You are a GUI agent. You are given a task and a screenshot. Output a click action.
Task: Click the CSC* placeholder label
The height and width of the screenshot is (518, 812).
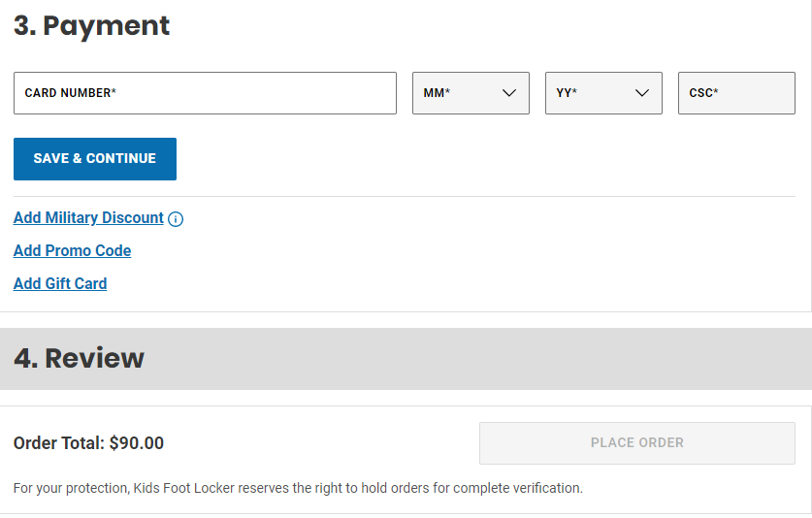click(703, 93)
